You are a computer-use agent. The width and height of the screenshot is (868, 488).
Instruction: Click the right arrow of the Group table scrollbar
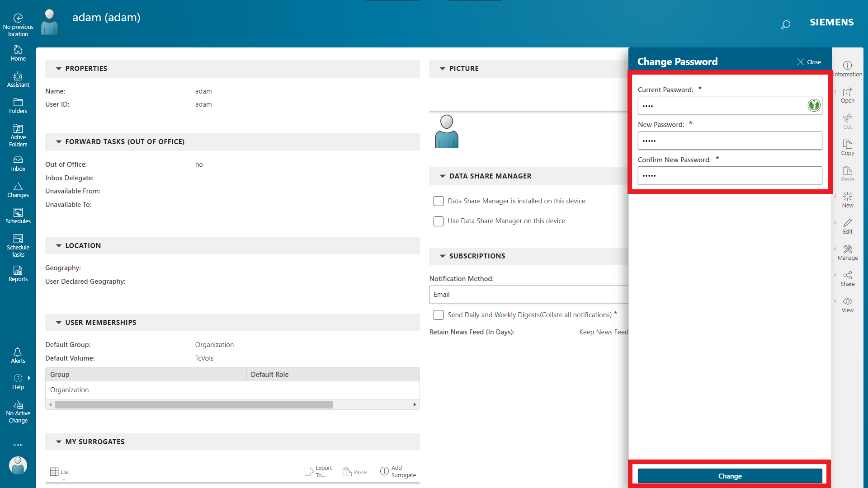[415, 405]
